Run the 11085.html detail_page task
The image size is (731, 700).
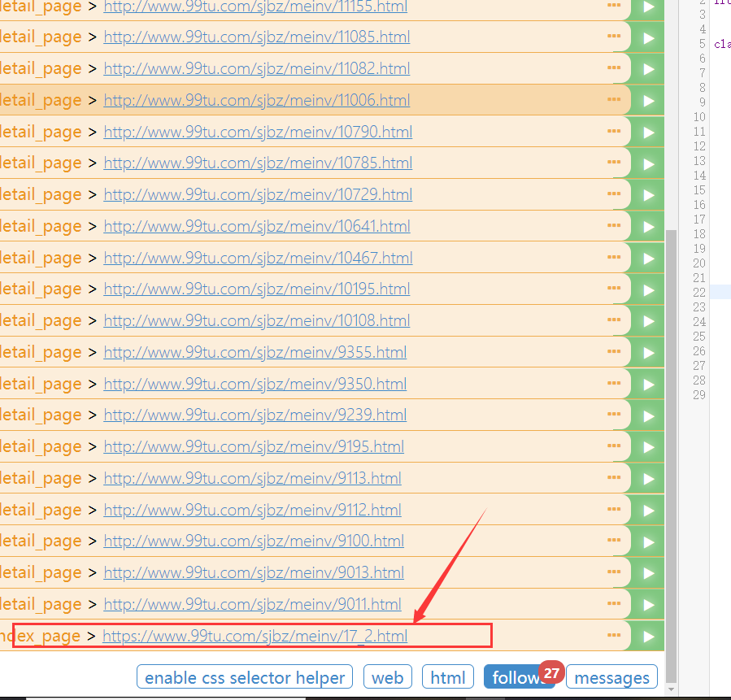(648, 37)
